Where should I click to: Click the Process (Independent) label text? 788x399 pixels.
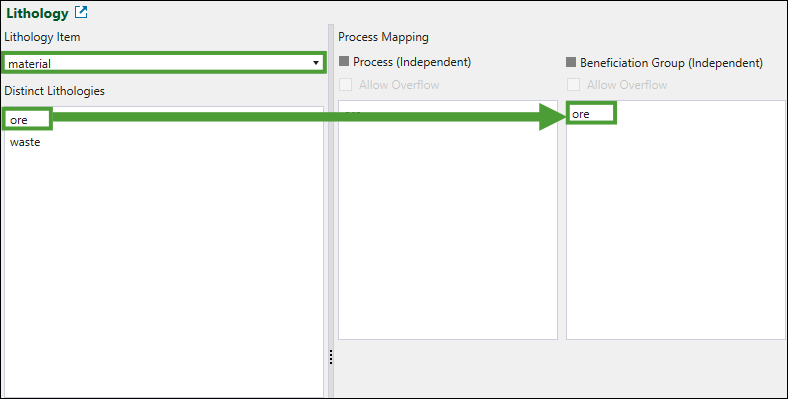pos(412,62)
